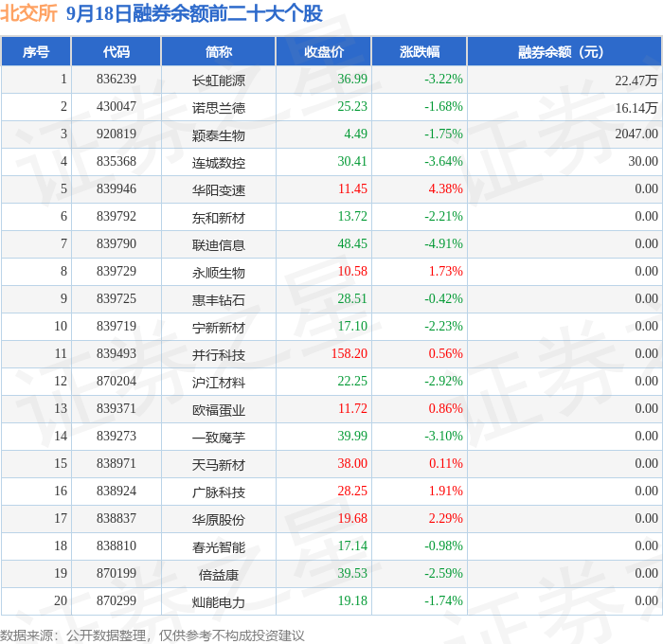Click the 融券余额(元) column header
The image size is (663, 644).
564,51
